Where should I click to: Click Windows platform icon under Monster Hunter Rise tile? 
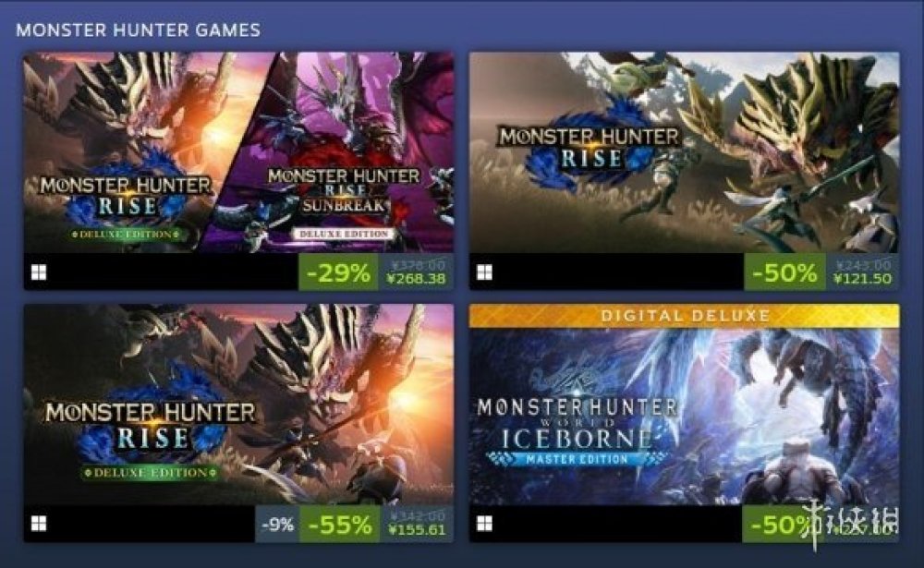point(484,272)
